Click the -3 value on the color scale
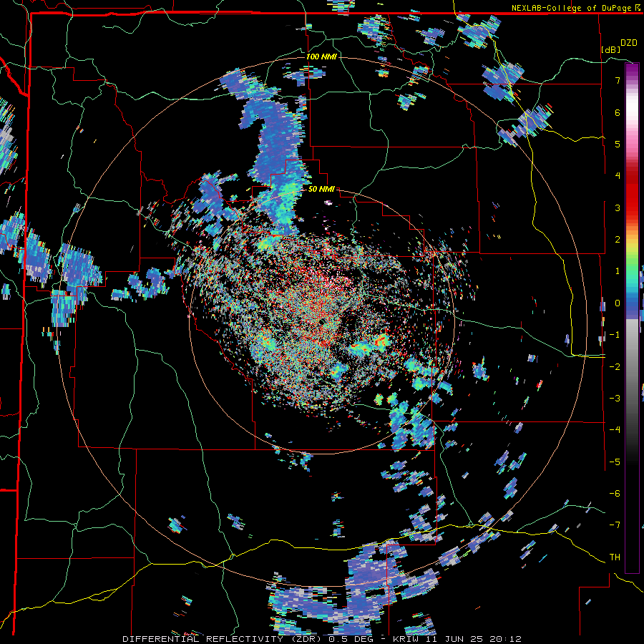This screenshot has height=644, width=644. [x=615, y=399]
